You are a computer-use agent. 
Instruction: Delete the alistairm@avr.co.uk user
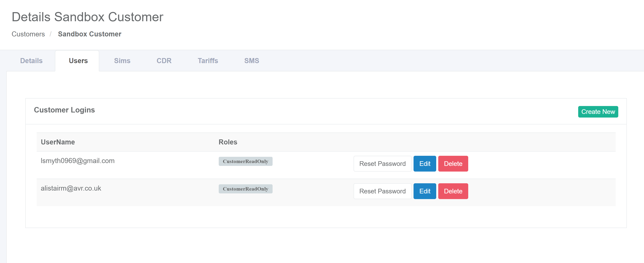(453, 191)
